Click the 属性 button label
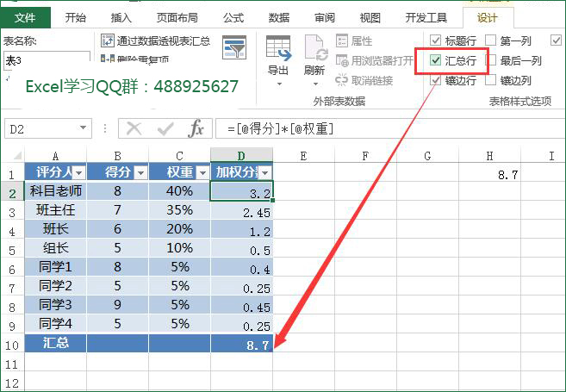566x392 pixels. (x=362, y=40)
